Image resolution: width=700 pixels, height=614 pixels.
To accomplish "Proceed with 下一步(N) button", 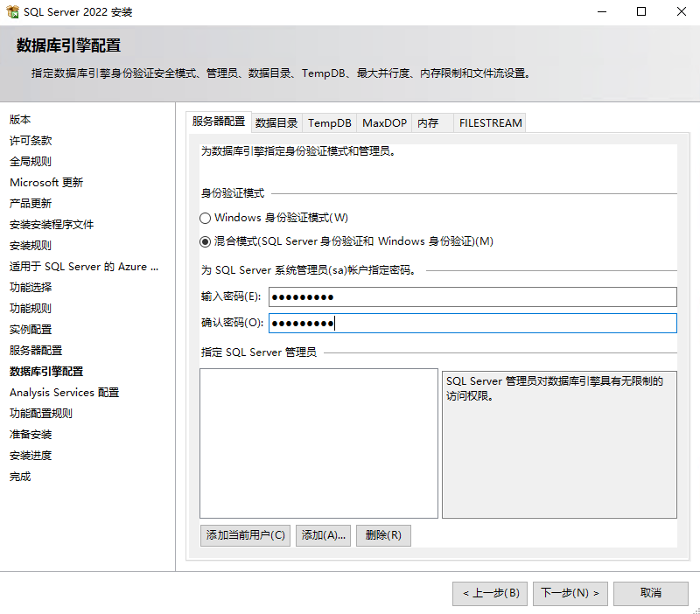I will pos(570,594).
